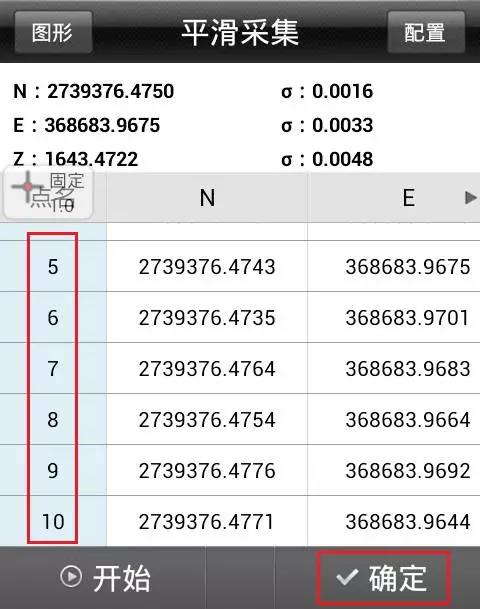This screenshot has width=480, height=609.
Task: Click E value 368683.9701
Action: point(407,318)
